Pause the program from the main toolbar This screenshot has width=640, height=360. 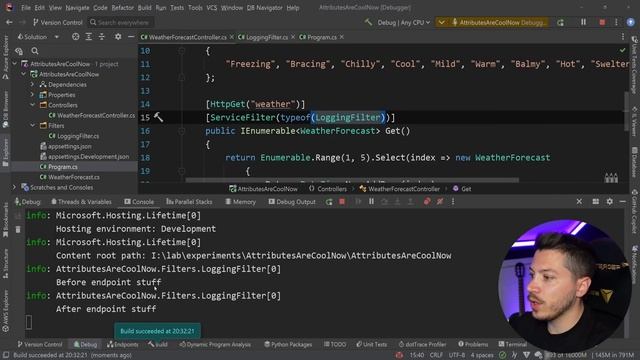pos(583,22)
